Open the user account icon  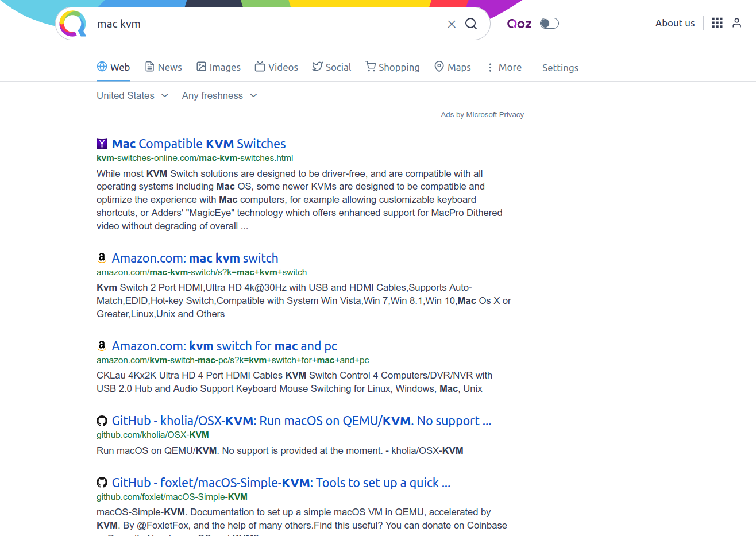coord(737,23)
